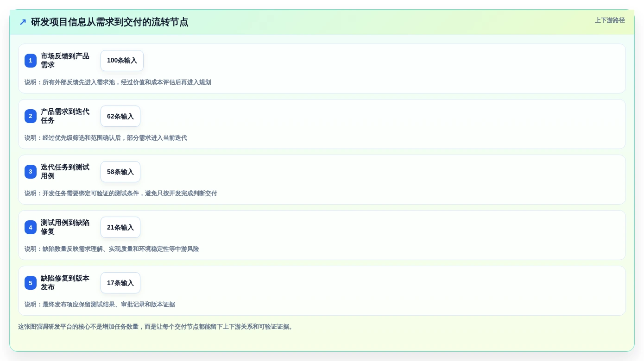Click the 62条输入 chip
Screen dimensions: 644x361
pos(120,116)
